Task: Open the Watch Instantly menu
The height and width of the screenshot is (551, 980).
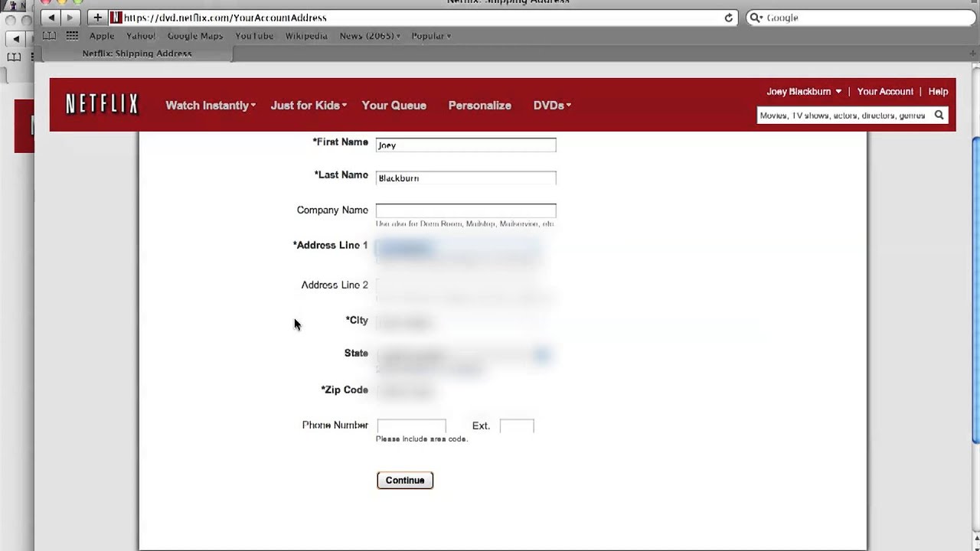Action: [210, 105]
